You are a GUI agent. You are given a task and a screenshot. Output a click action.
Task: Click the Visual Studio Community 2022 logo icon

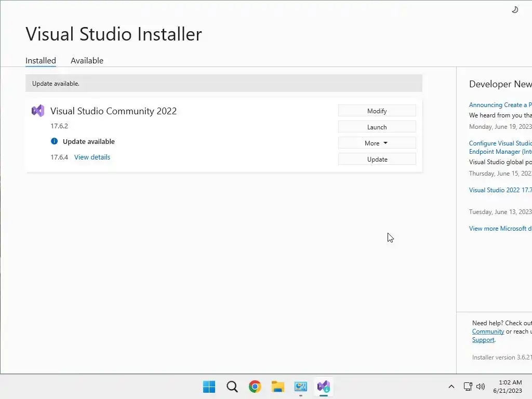(37, 111)
